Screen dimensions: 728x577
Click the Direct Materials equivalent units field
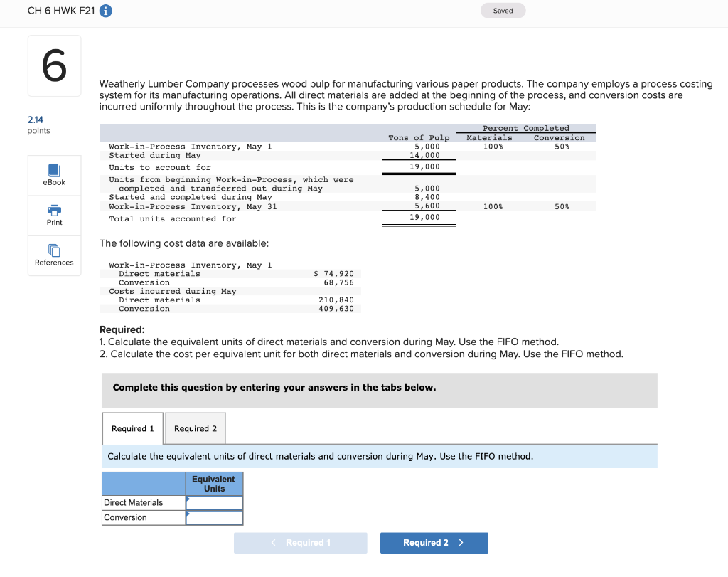pyautogui.click(x=214, y=503)
